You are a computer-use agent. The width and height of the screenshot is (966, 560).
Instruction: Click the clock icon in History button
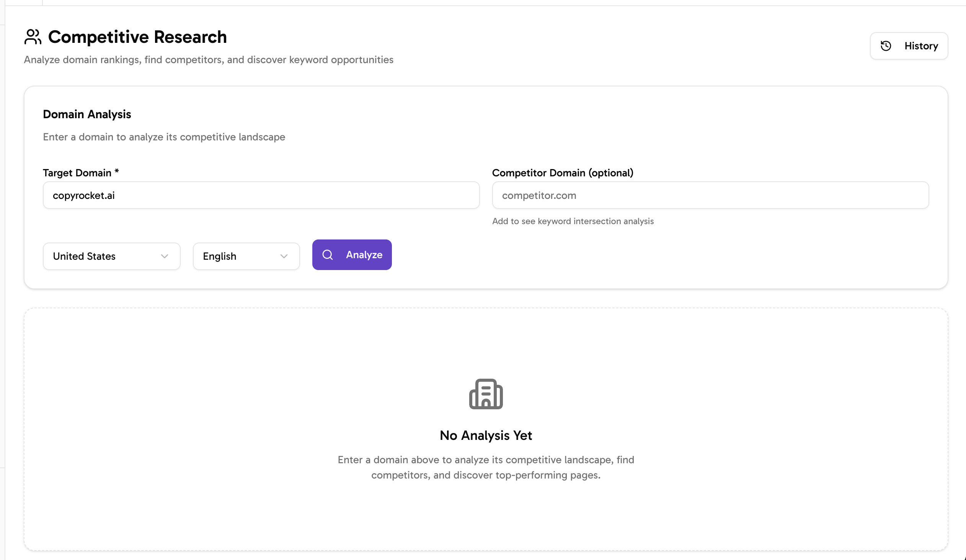886,46
